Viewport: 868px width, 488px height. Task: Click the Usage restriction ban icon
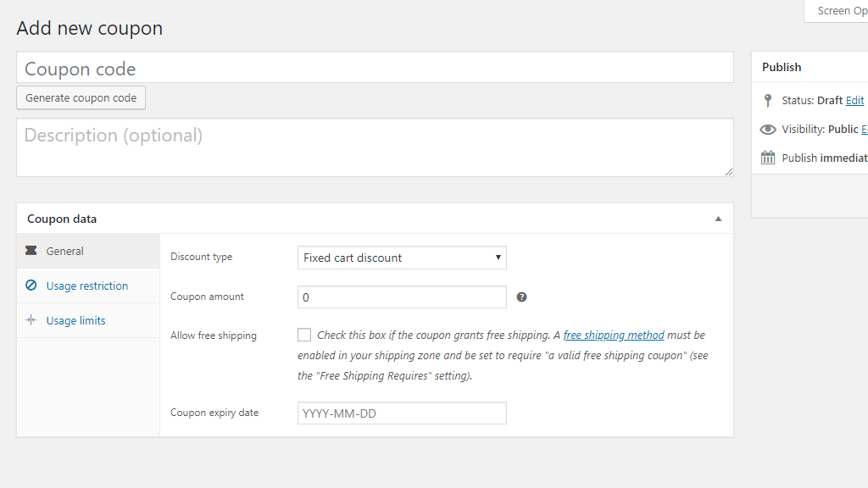[31, 285]
